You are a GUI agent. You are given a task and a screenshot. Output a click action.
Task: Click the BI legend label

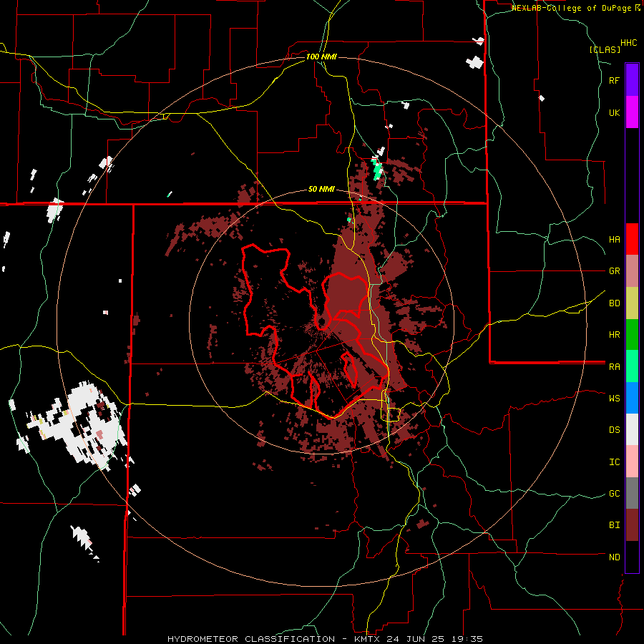tap(614, 525)
